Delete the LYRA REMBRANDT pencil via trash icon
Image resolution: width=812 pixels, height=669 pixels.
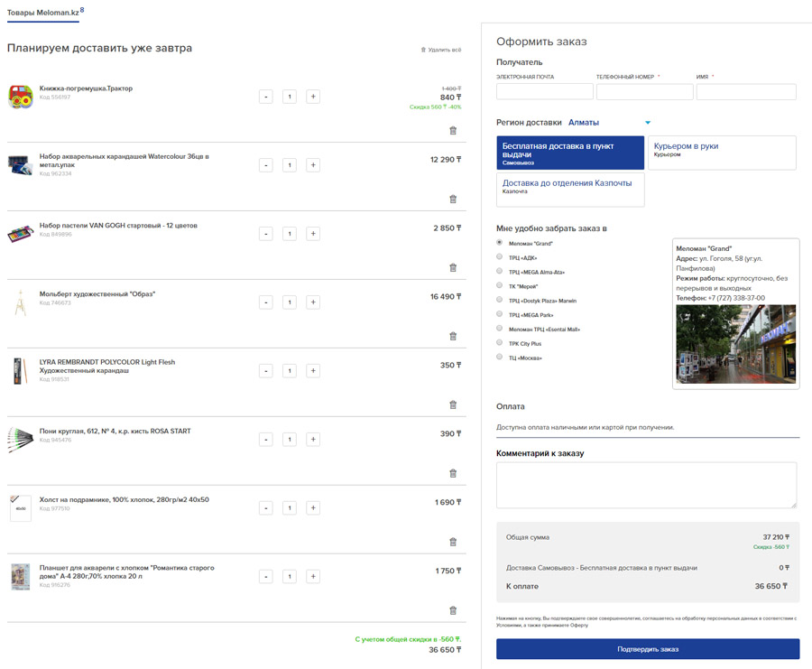[453, 404]
